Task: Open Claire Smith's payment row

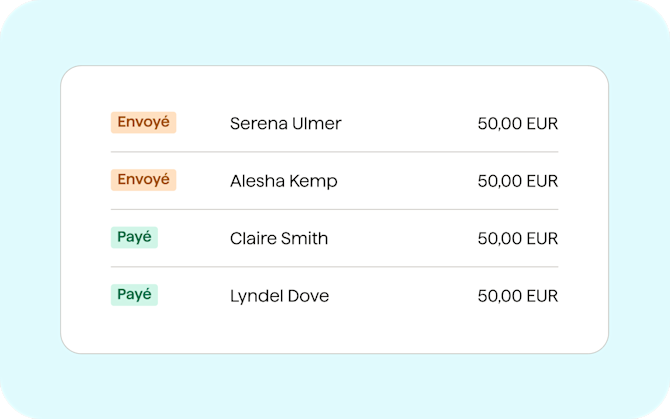Action: click(278, 239)
